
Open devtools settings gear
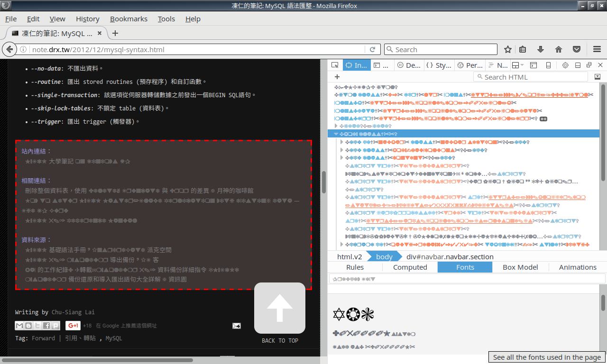(x=565, y=65)
